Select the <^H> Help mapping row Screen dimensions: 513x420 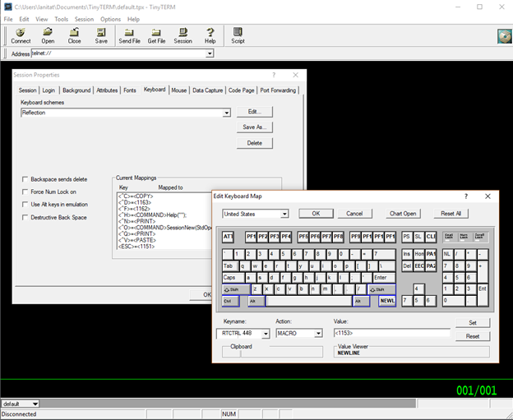point(164,215)
